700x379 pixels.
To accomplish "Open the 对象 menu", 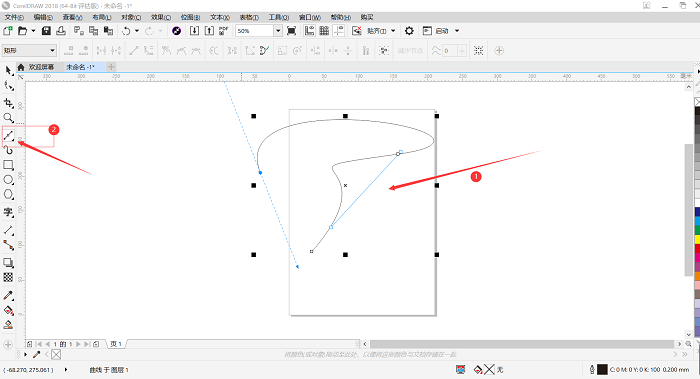I will point(131,17).
